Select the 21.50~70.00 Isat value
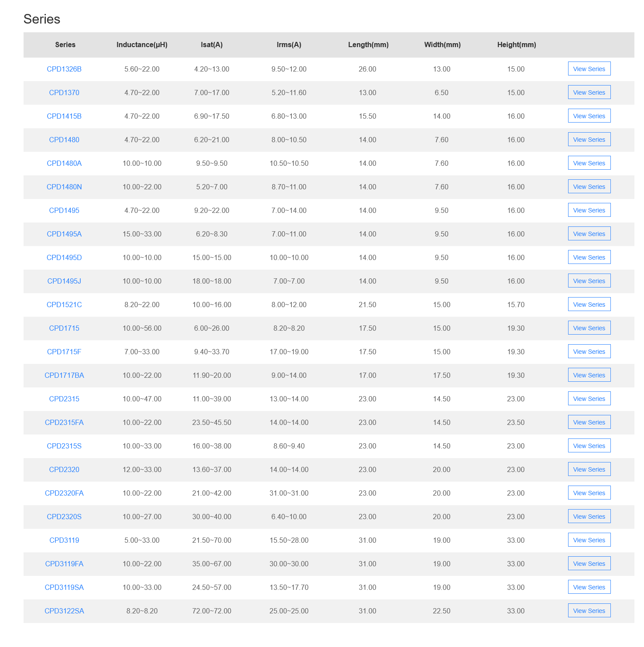Image resolution: width=644 pixels, height=647 pixels. (x=212, y=540)
